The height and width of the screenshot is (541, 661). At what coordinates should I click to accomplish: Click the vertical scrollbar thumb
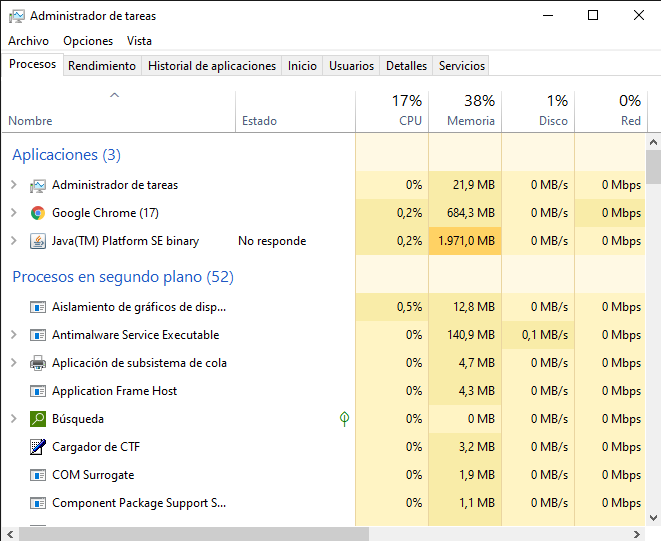click(x=653, y=167)
